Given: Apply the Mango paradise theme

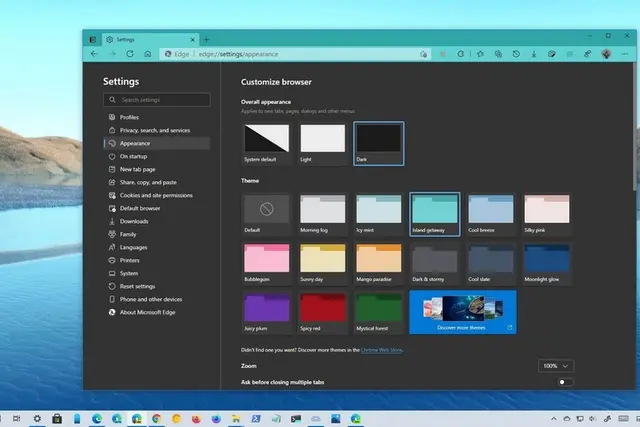Looking at the screenshot, I should 379,263.
